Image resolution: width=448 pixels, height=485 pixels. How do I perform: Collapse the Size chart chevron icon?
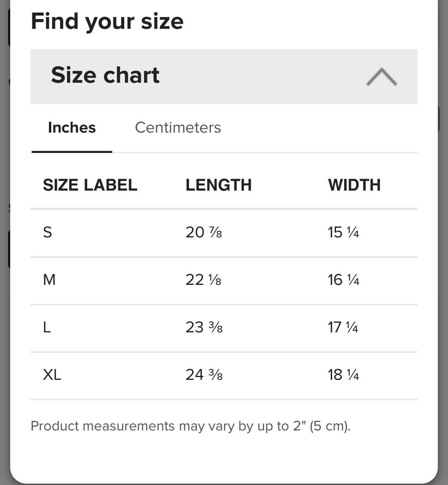click(382, 77)
